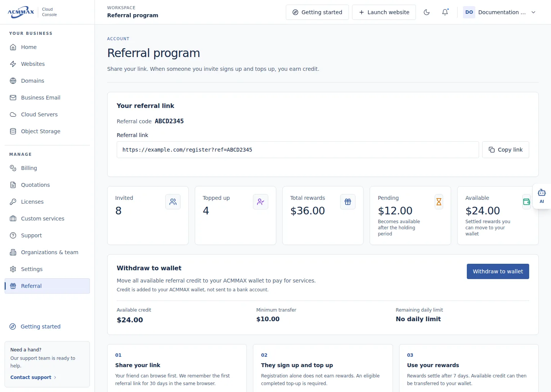Image resolution: width=551 pixels, height=392 pixels.
Task: Open Domains in sidebar
Action: [47, 81]
